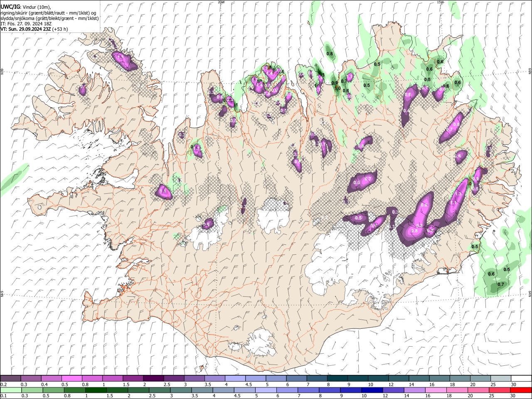Click the bright magenta-pink snow swatch labeled 0.5
The height and width of the screenshot is (399, 532).
[71, 378]
